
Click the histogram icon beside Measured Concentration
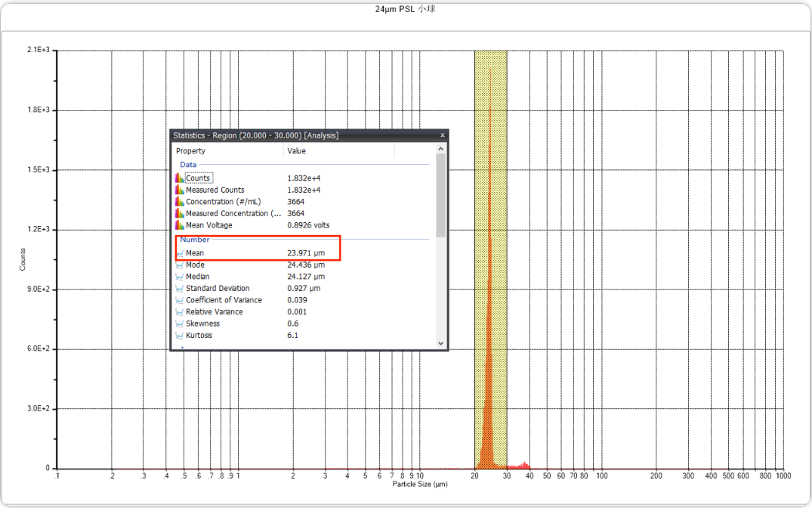(180, 213)
